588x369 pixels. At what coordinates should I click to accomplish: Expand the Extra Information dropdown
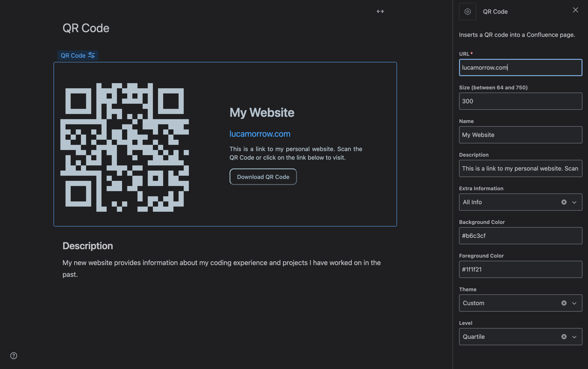[x=574, y=202]
